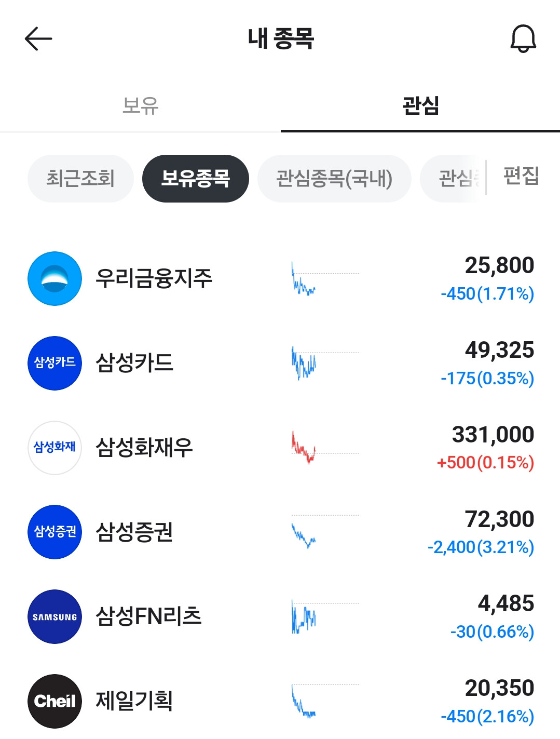The image size is (560, 739).
Task: Tap the Cheil logo icon
Action: pos(54,701)
